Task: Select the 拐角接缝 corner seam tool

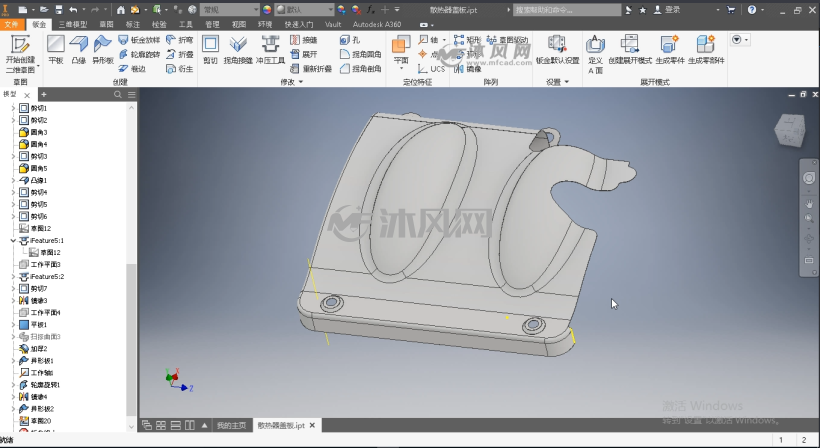Action: coord(238,50)
